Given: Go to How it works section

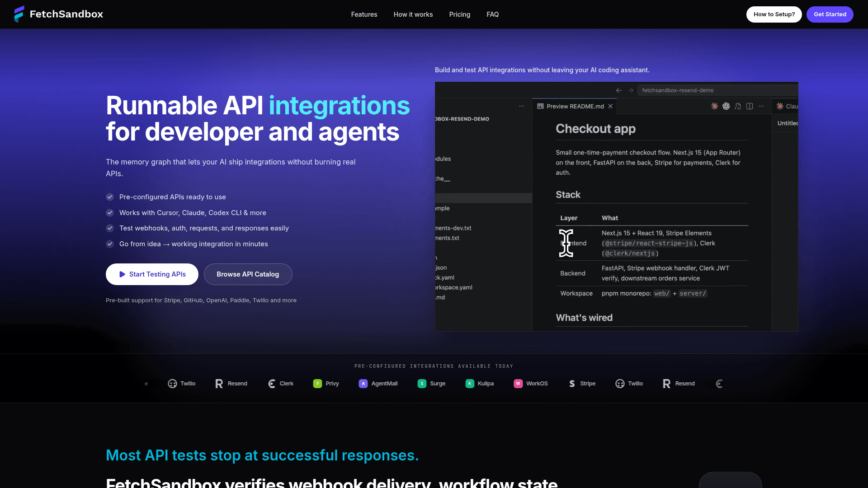Looking at the screenshot, I should pyautogui.click(x=413, y=14).
